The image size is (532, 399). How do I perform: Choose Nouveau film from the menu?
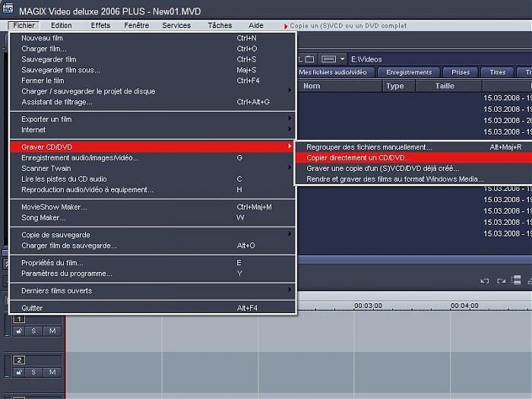pyautogui.click(x=153, y=38)
